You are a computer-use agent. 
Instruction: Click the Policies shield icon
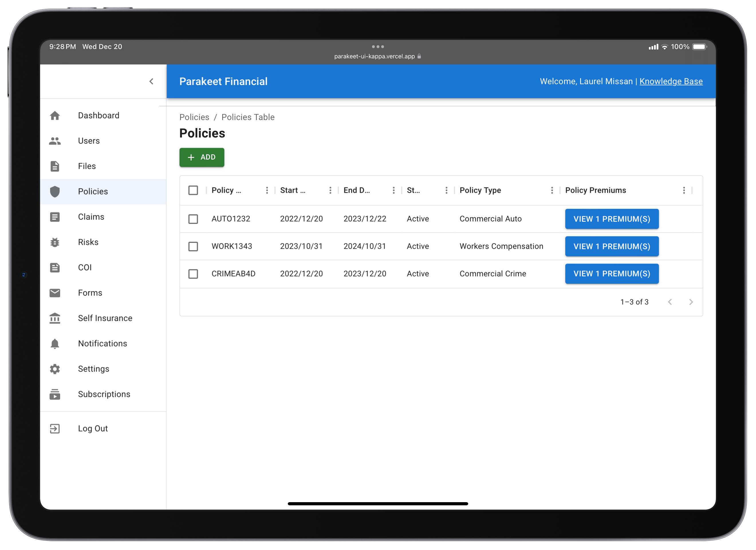click(55, 192)
